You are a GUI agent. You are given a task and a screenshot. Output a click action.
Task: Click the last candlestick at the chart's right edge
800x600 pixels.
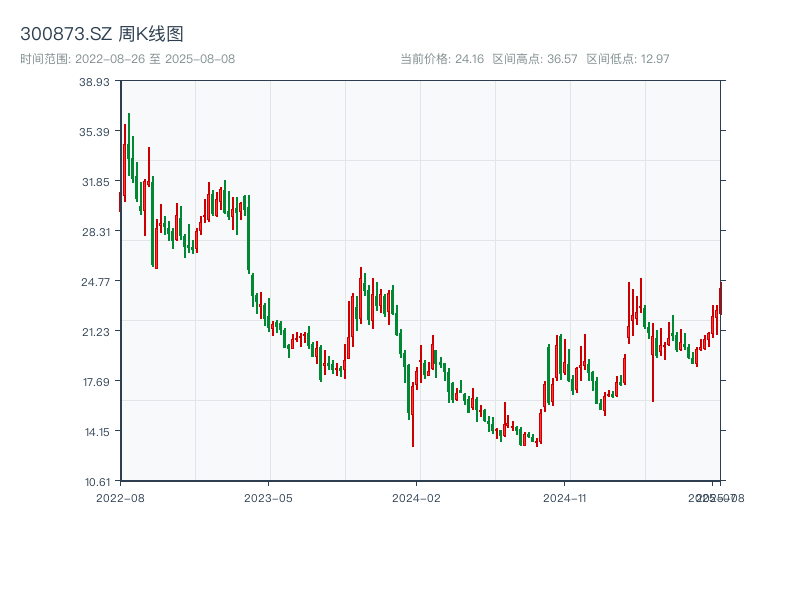(x=721, y=298)
